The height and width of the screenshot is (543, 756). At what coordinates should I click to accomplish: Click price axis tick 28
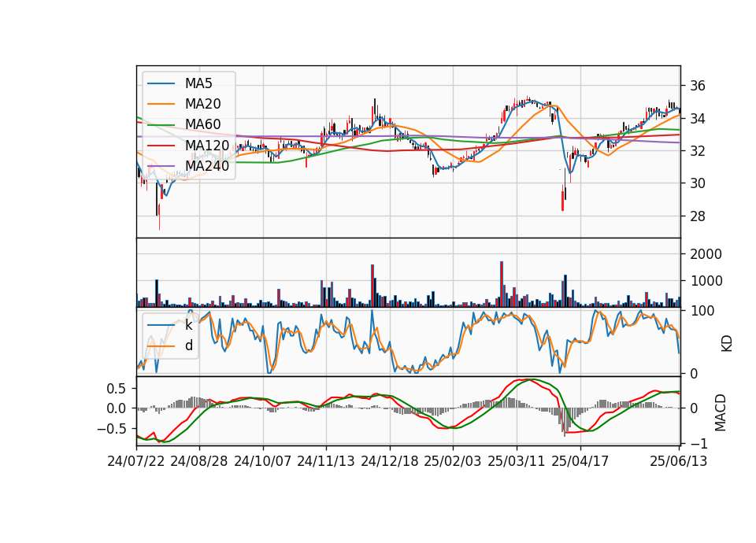tap(698, 216)
